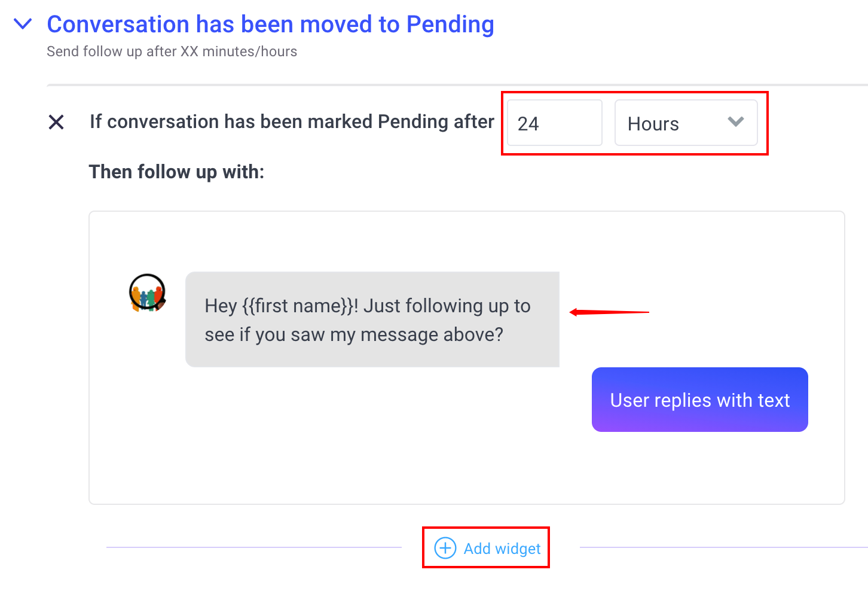Remove the Pending follow-up rule with X
The width and height of the screenshot is (868, 597).
pos(56,122)
